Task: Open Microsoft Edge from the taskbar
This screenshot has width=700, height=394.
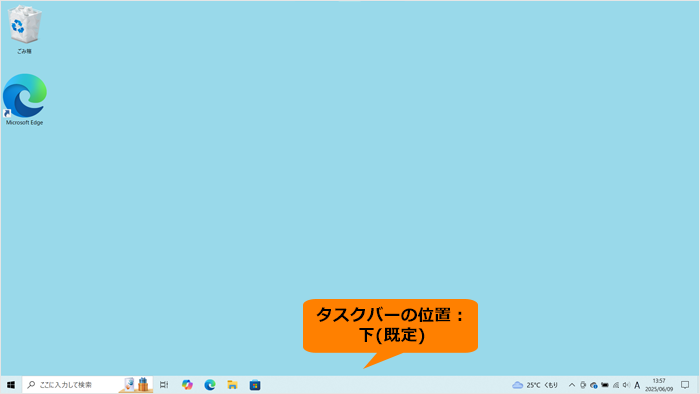Action: pos(210,385)
